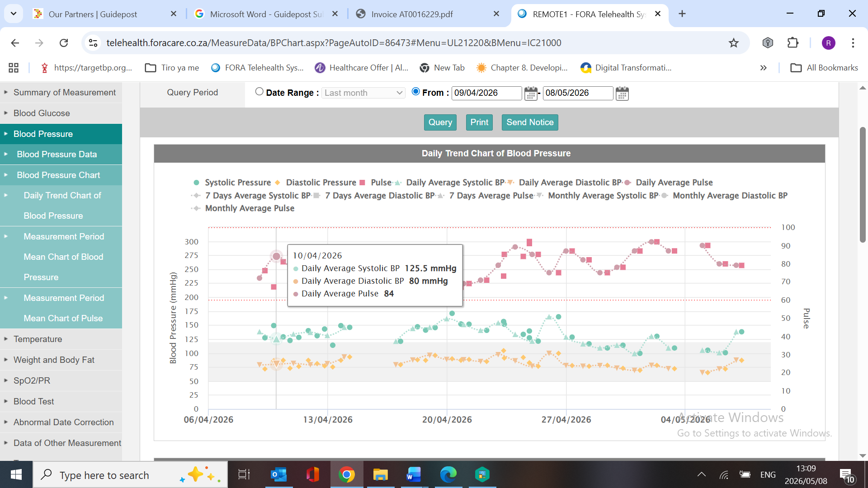
Task: Reload the page using the refresh icon
Action: 64,43
